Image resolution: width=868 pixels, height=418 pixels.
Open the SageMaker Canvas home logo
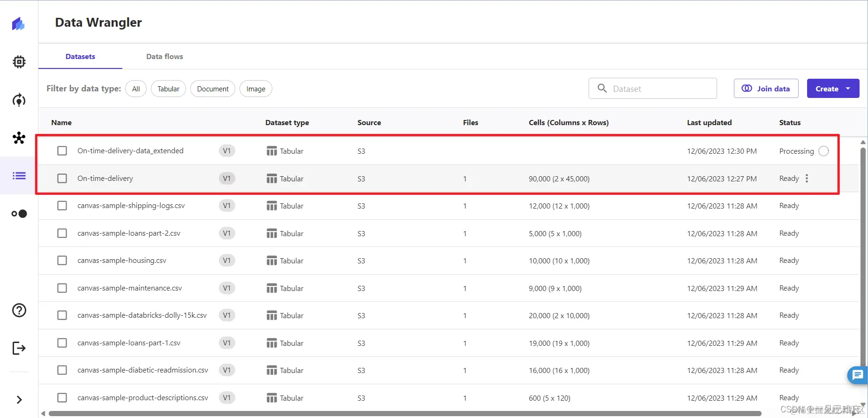pos(19,23)
